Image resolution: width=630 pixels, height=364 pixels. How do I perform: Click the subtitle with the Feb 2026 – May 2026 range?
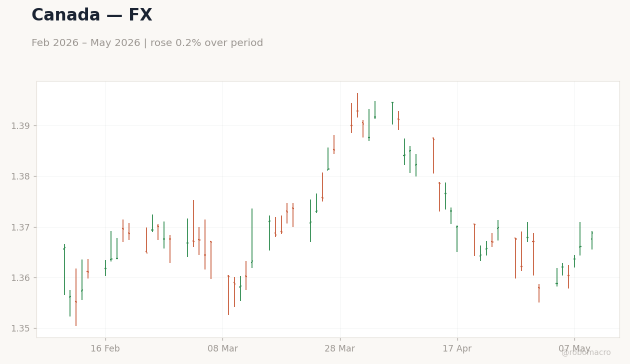coord(147,43)
